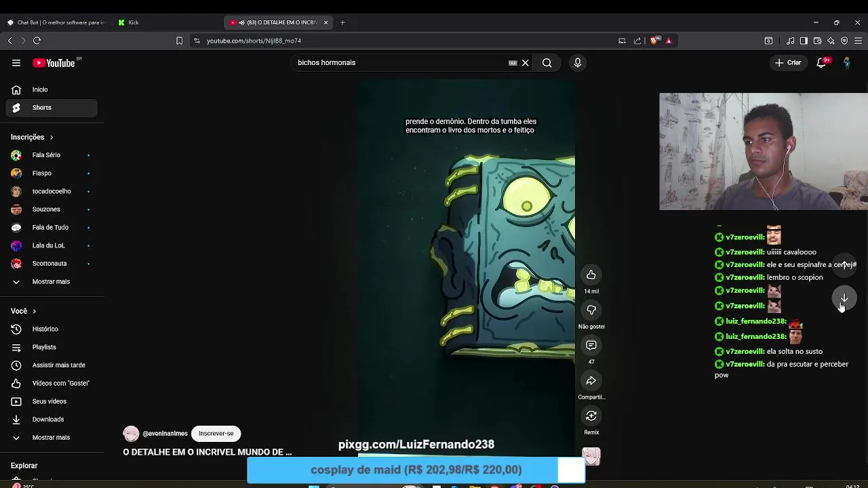Open the comments showing 47
The height and width of the screenshot is (488, 868).
click(591, 345)
